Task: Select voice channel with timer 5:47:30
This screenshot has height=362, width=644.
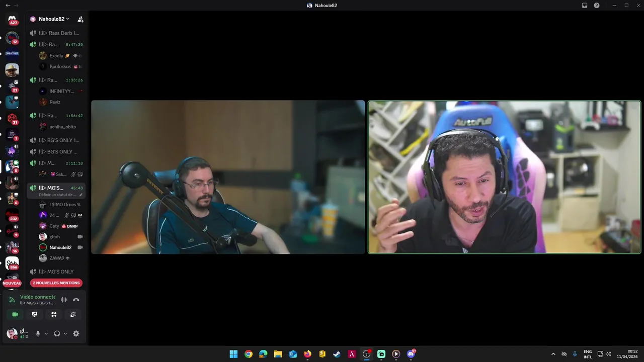Action: coord(56,45)
